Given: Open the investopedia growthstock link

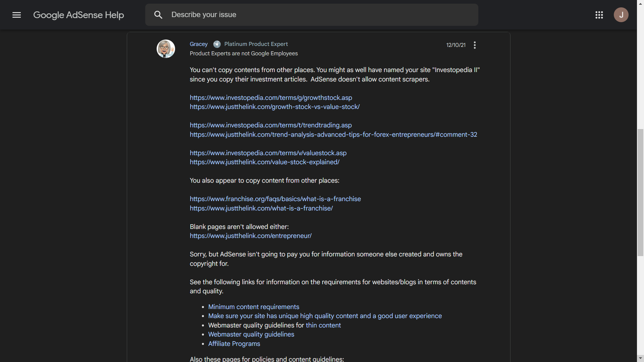Looking at the screenshot, I should [271, 98].
